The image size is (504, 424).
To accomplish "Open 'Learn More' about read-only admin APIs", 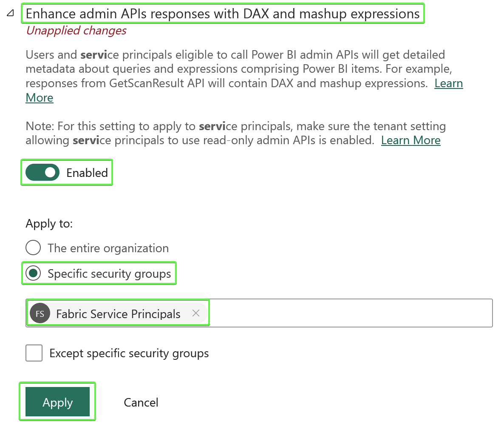I will (x=411, y=140).
